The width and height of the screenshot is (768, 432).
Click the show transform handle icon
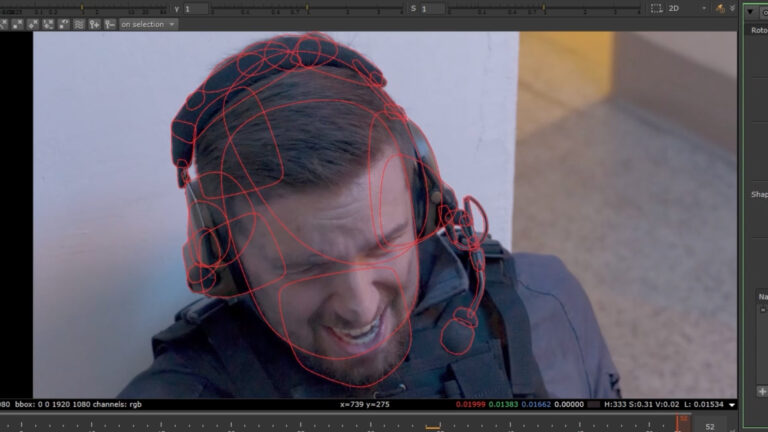[64, 24]
